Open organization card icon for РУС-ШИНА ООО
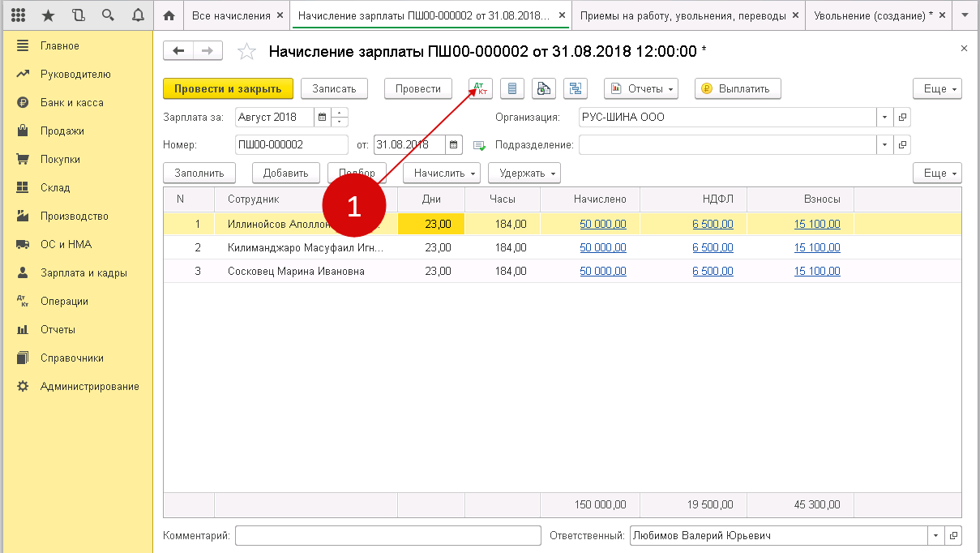Image resolution: width=980 pixels, height=553 pixels. (x=902, y=117)
